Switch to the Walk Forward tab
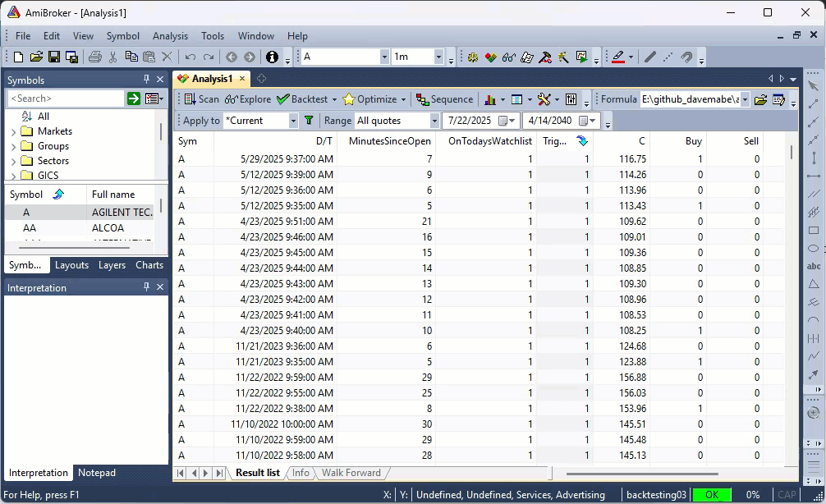The width and height of the screenshot is (826, 504). pyautogui.click(x=351, y=473)
